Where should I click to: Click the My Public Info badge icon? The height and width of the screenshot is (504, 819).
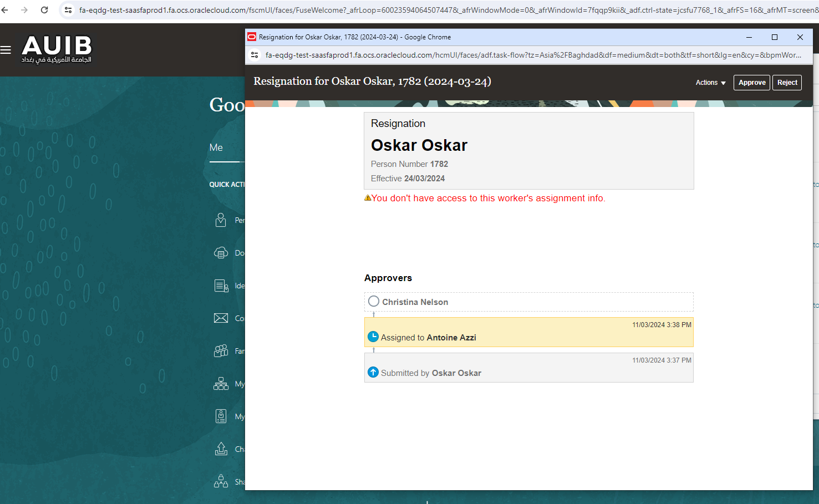(x=221, y=416)
